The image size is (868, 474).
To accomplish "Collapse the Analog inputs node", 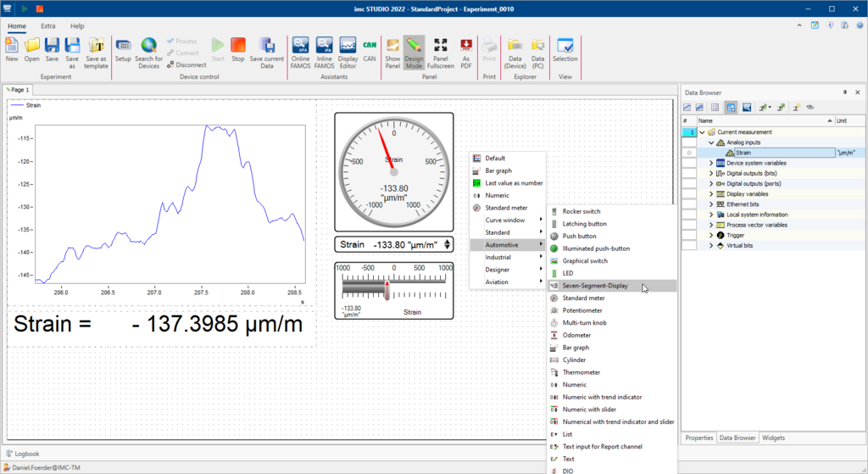I will [711, 142].
